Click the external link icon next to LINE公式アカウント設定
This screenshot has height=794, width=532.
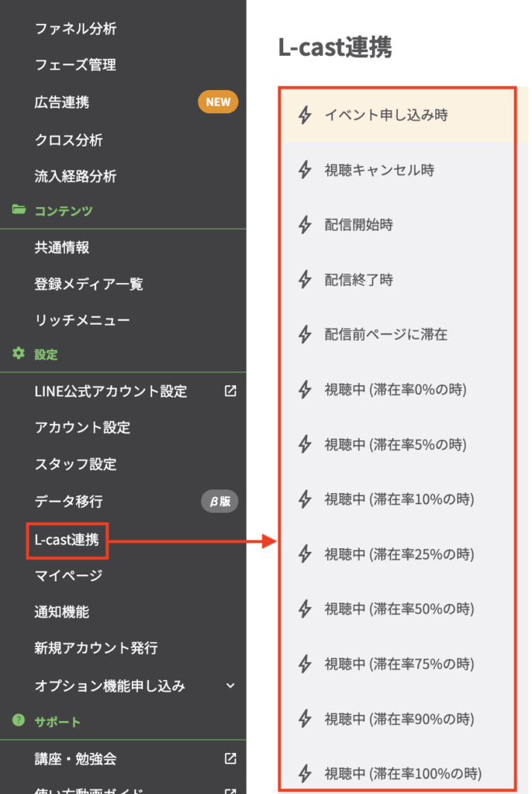(230, 392)
